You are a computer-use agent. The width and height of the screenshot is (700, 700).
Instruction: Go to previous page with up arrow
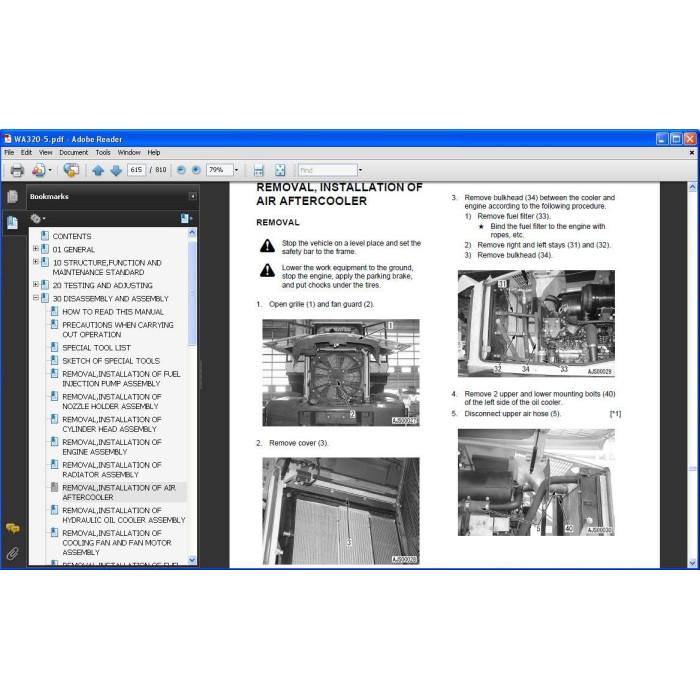coord(98,170)
